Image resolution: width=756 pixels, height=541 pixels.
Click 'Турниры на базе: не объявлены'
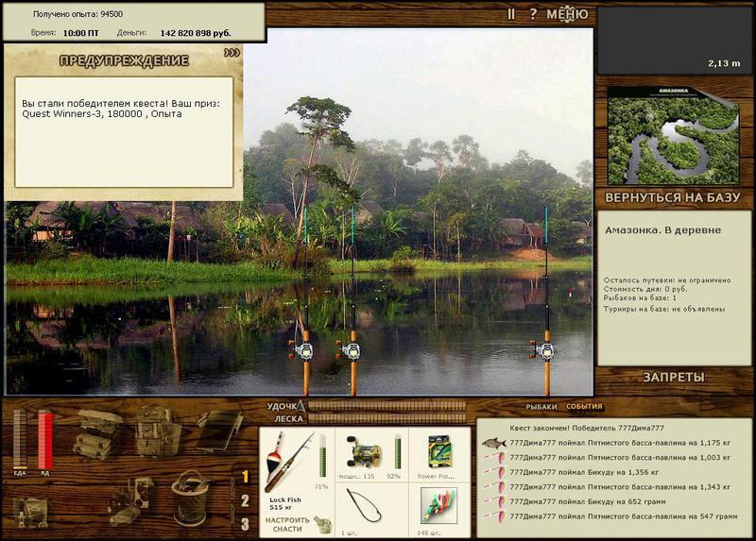coord(664,309)
